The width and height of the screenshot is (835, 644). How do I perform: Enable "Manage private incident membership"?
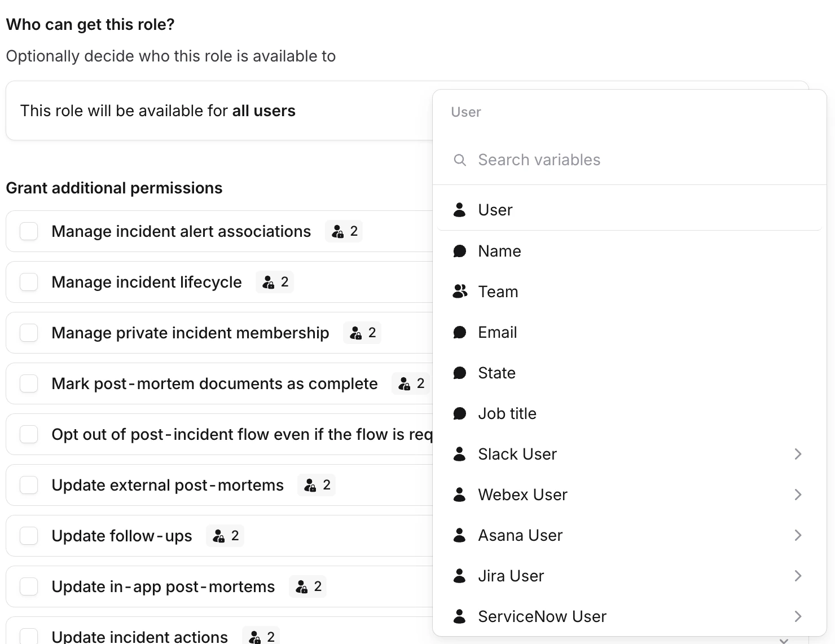pyautogui.click(x=28, y=333)
